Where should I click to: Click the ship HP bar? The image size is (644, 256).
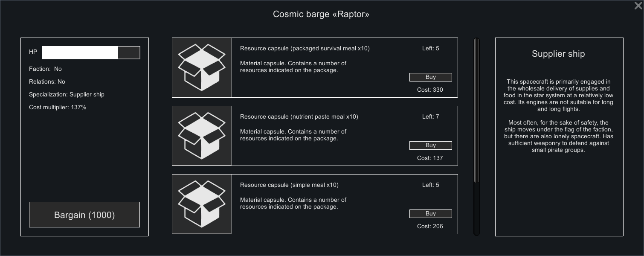pos(90,52)
